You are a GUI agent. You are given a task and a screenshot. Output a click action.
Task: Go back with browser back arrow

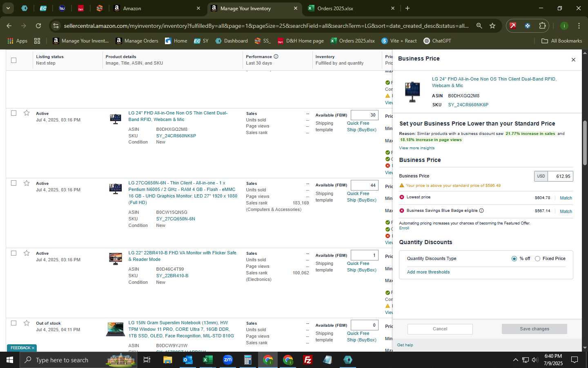9,26
